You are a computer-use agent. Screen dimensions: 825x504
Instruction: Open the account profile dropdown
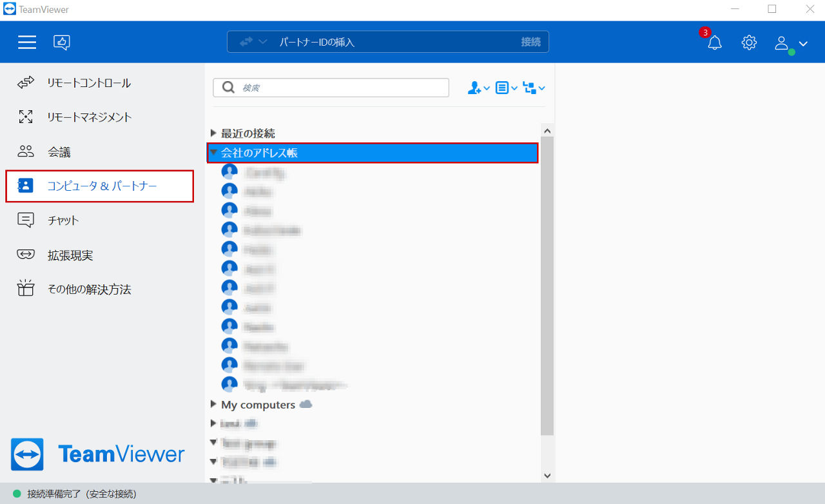coord(791,43)
